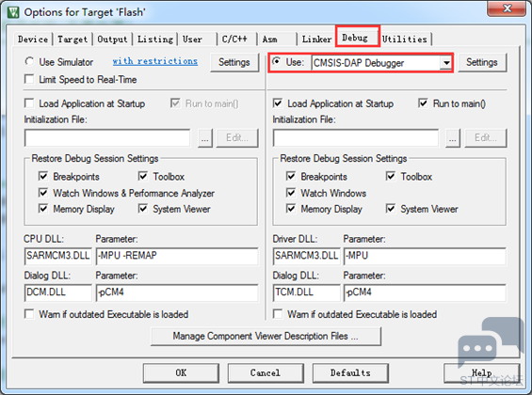The image size is (532, 395).
Task: Open the Utilities tab
Action: pyautogui.click(x=405, y=39)
